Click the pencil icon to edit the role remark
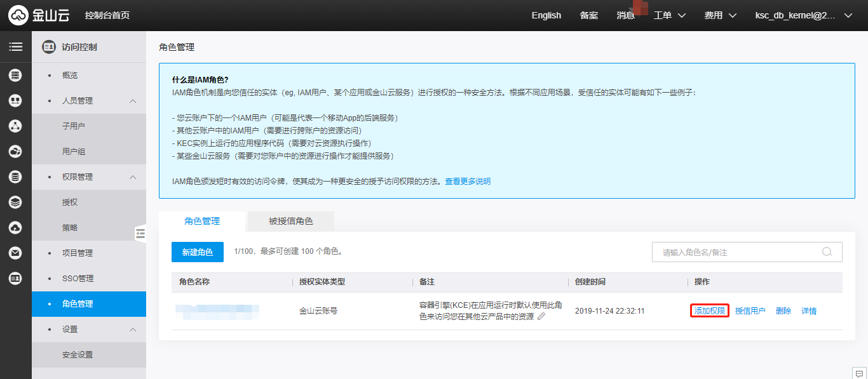 point(541,316)
